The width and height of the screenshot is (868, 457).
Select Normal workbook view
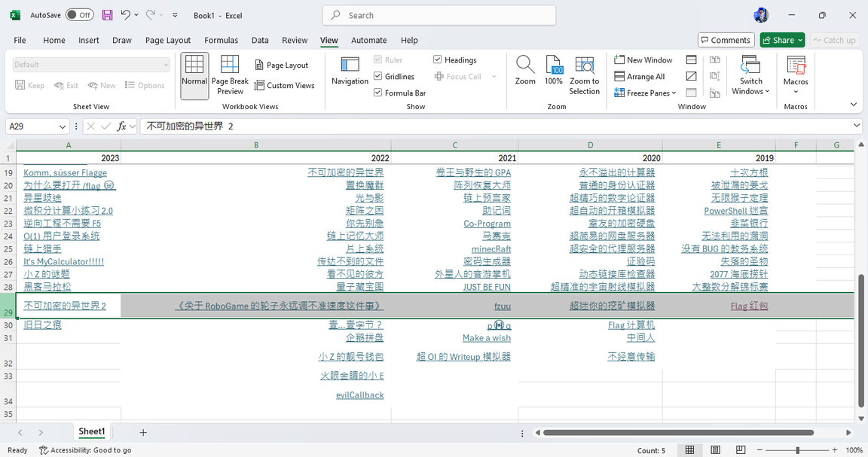pos(194,76)
